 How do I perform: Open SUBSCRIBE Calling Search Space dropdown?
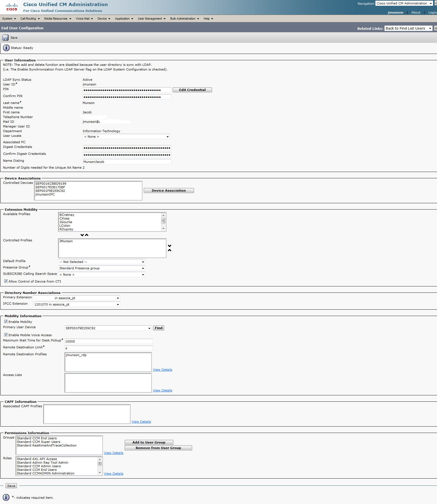101,275
